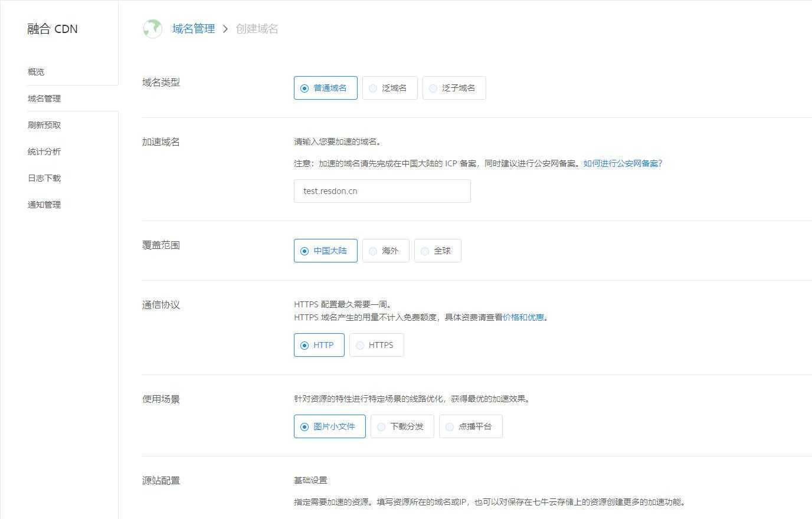Open 通知管理 notification management
Image resolution: width=812 pixels, height=519 pixels.
[x=44, y=204]
